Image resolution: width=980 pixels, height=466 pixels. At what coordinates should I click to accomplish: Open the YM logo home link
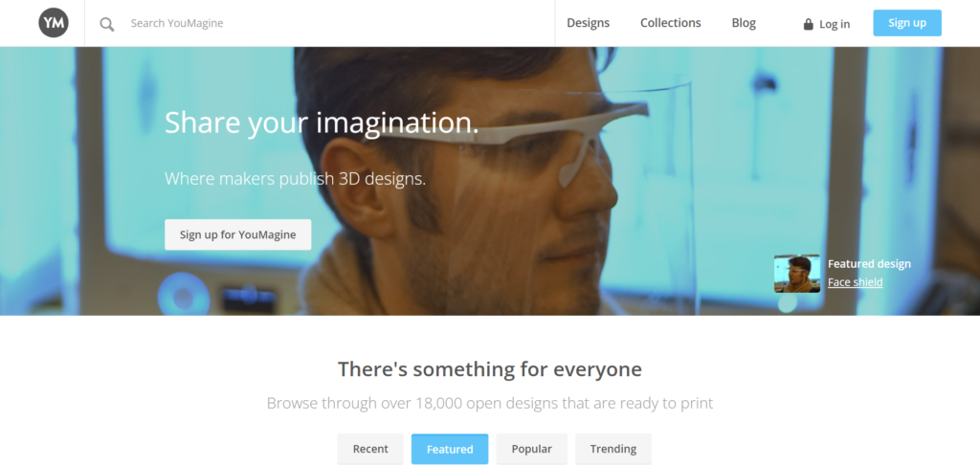click(54, 23)
